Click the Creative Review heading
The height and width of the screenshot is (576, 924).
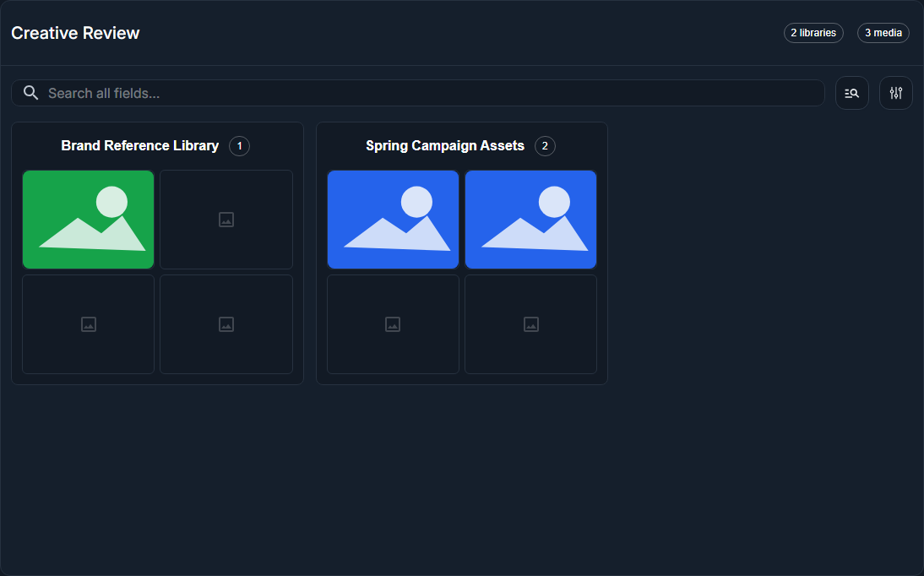(x=75, y=33)
